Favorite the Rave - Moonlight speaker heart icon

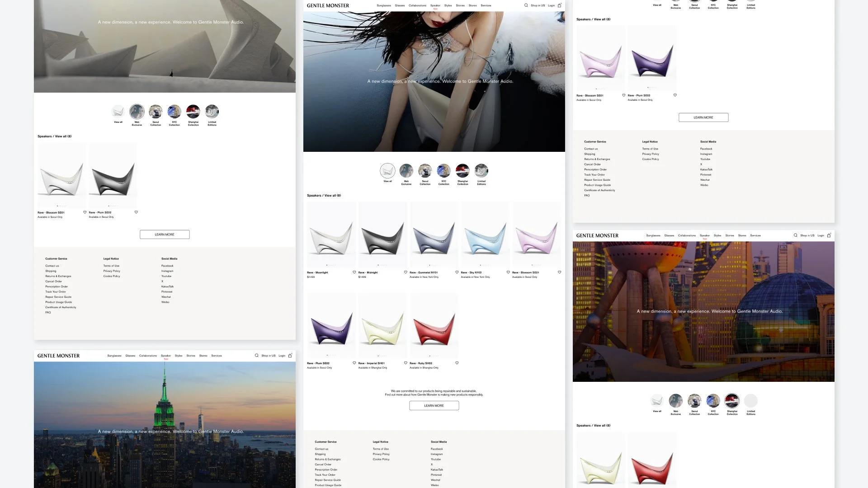point(354,272)
